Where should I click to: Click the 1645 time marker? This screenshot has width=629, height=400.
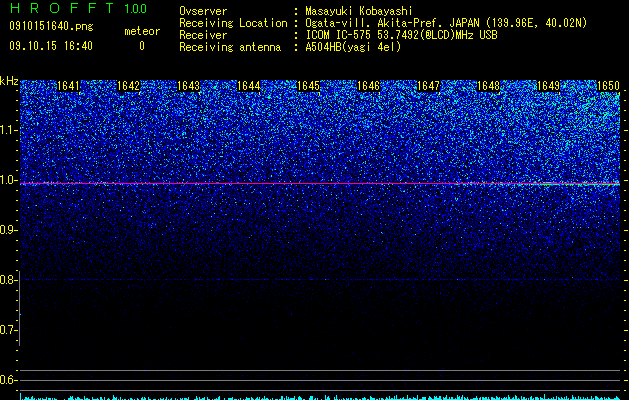click(308, 86)
